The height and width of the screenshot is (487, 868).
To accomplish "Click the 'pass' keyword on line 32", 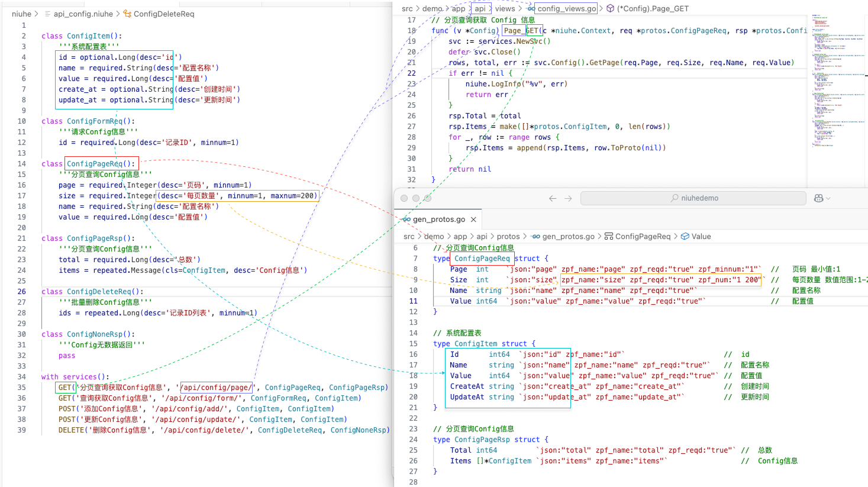I will [x=67, y=356].
